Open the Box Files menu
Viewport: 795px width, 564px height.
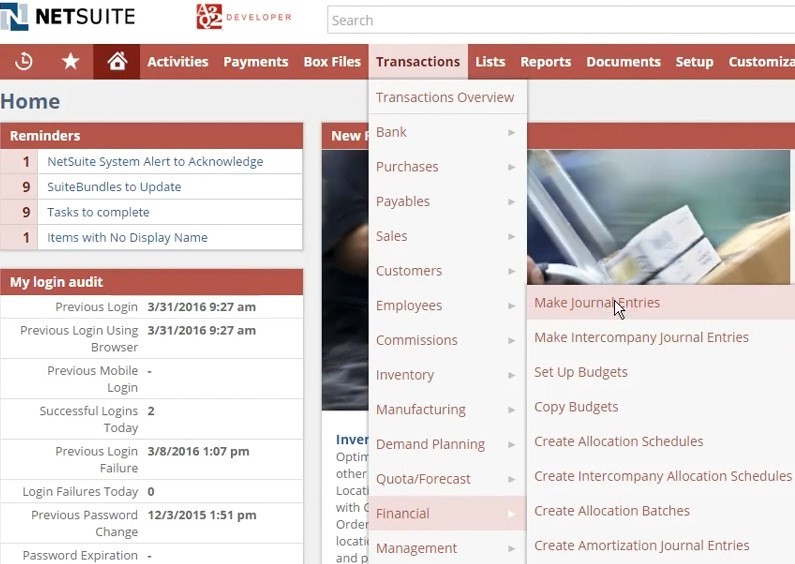[332, 61]
